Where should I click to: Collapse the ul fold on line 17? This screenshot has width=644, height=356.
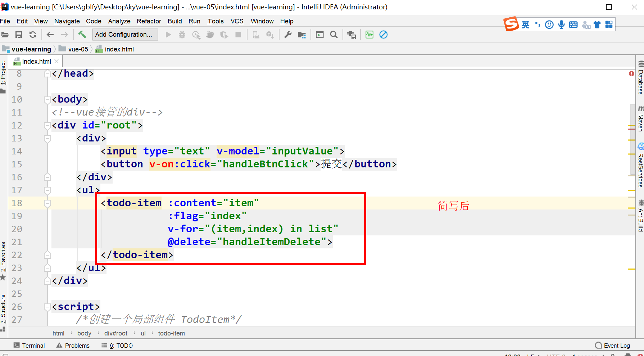(x=47, y=190)
